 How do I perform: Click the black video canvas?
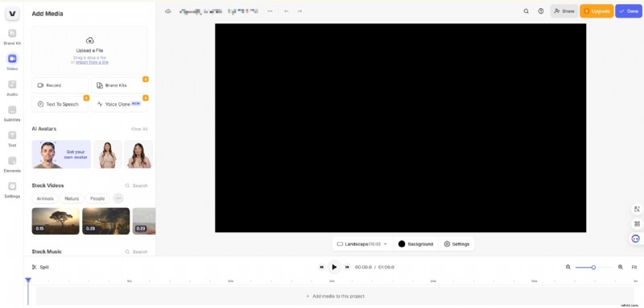pyautogui.click(x=400, y=128)
